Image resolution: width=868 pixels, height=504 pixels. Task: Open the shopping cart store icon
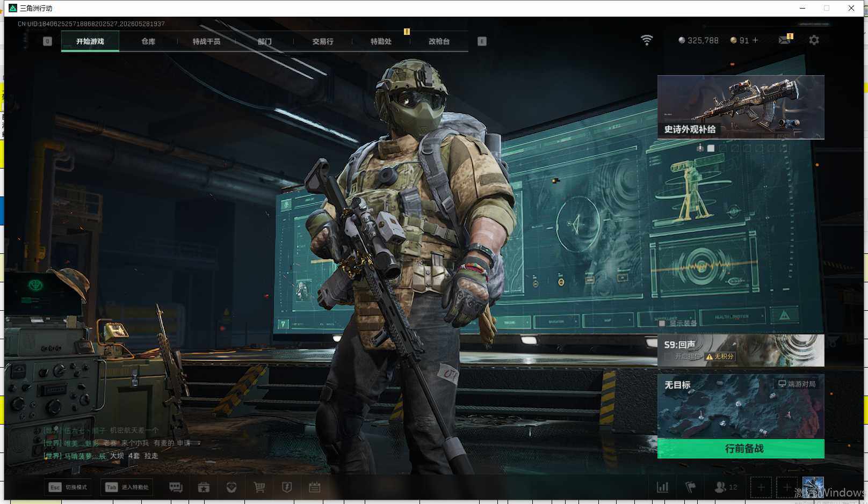259,487
